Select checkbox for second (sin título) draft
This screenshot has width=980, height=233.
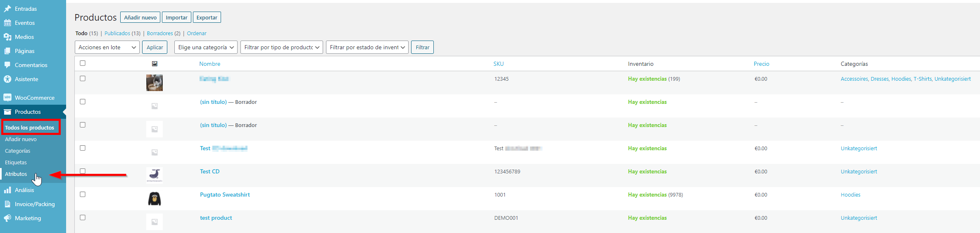coord(83,125)
